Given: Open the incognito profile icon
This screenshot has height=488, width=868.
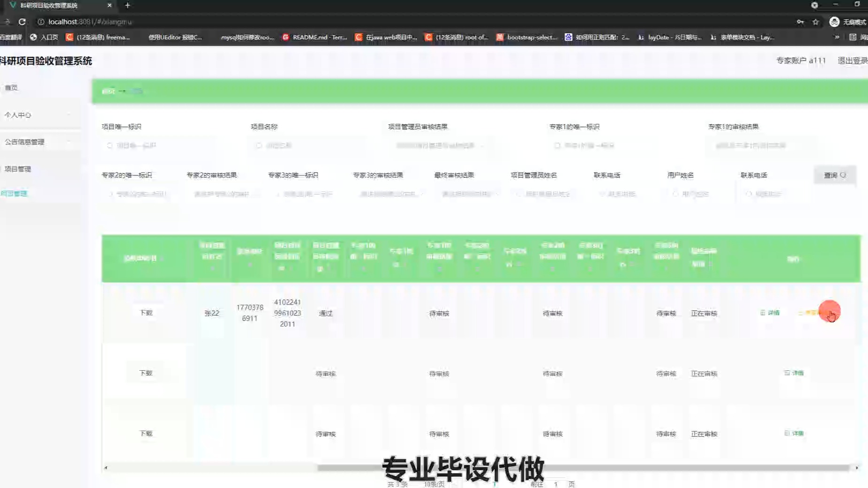Looking at the screenshot, I should tap(834, 22).
